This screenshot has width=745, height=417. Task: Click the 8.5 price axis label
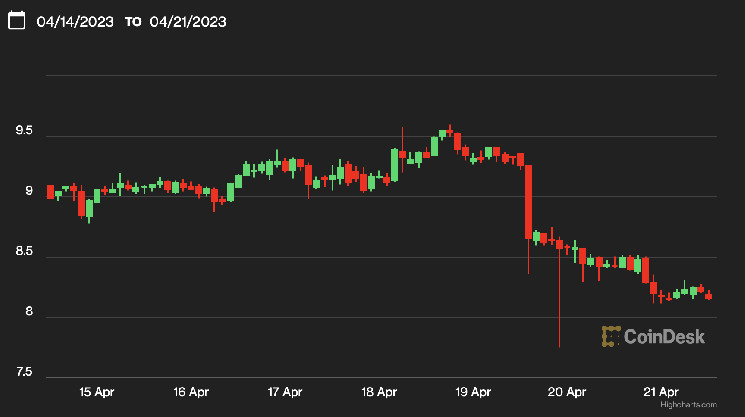pos(22,255)
